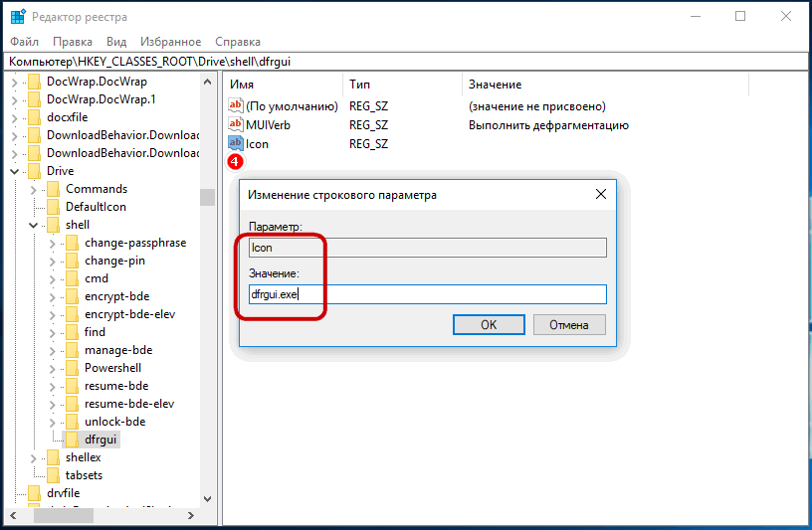Click the string icon of Icon value

click(236, 143)
